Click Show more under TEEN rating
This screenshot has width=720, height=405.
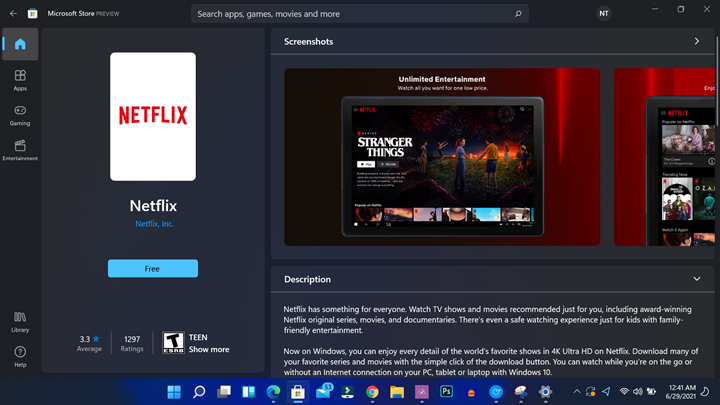(x=209, y=349)
